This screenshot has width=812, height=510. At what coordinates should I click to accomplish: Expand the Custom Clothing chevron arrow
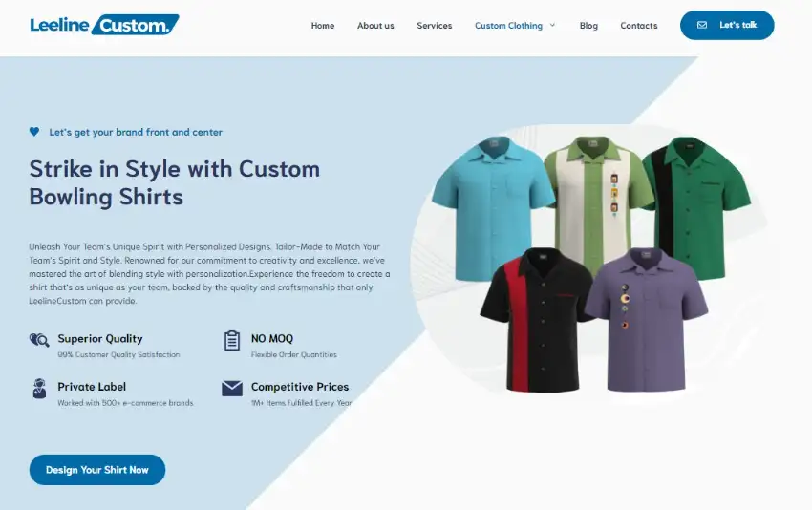[x=552, y=25]
